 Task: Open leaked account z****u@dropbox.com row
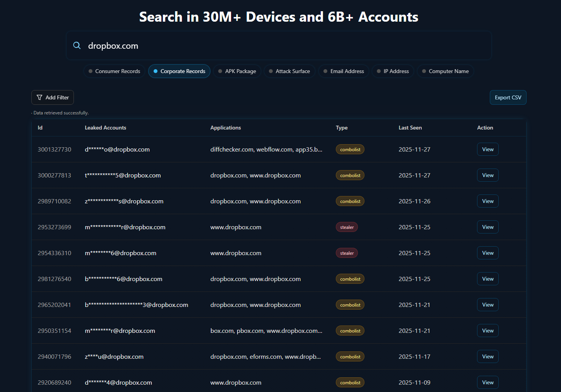click(x=114, y=356)
